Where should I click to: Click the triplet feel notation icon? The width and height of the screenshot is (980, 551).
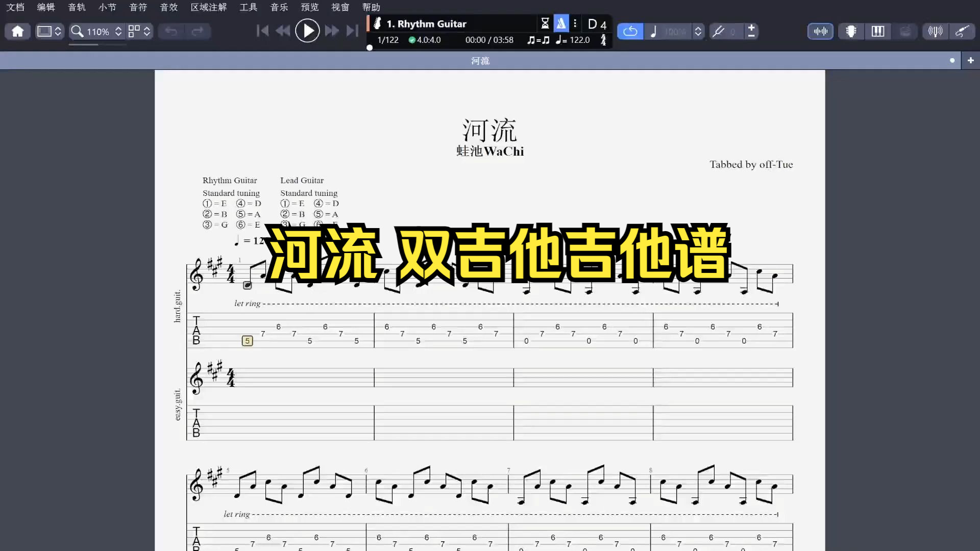[x=538, y=40]
